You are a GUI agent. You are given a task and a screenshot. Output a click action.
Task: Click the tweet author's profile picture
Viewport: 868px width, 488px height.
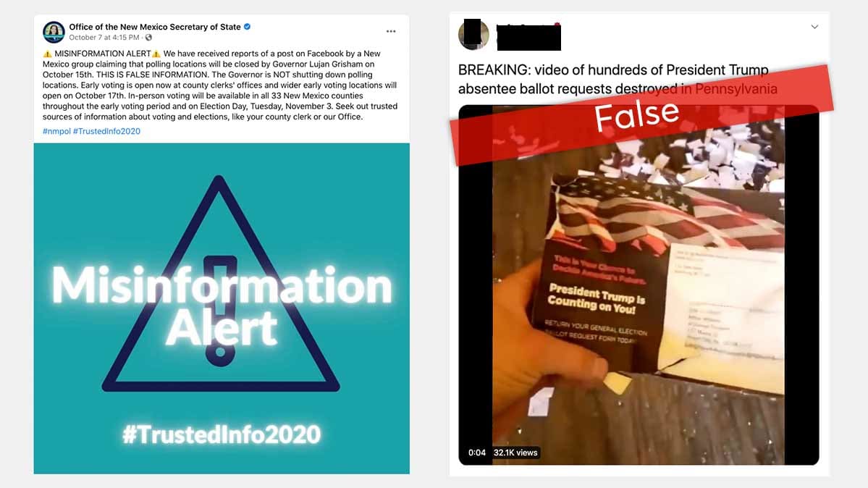473,34
